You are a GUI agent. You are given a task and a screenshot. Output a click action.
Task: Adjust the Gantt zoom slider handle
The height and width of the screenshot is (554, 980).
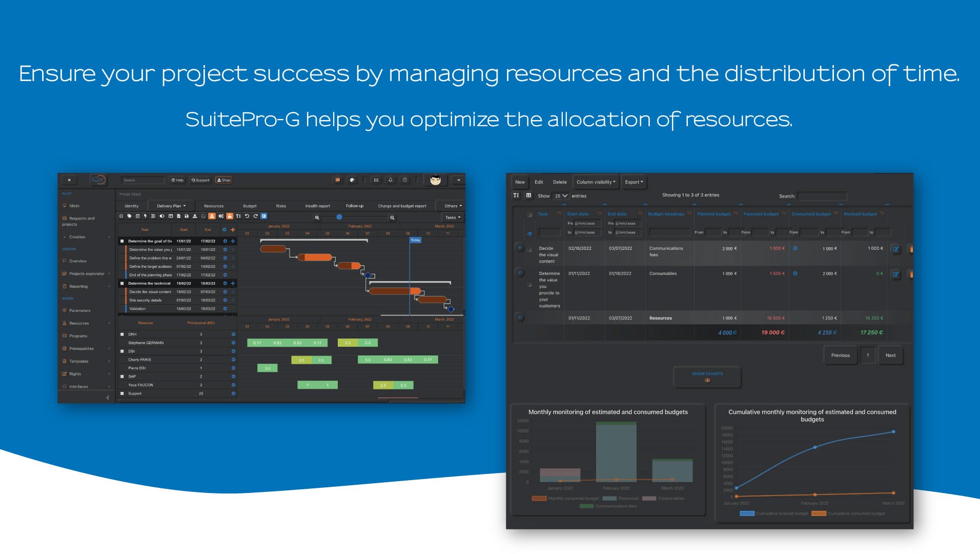[x=339, y=217]
